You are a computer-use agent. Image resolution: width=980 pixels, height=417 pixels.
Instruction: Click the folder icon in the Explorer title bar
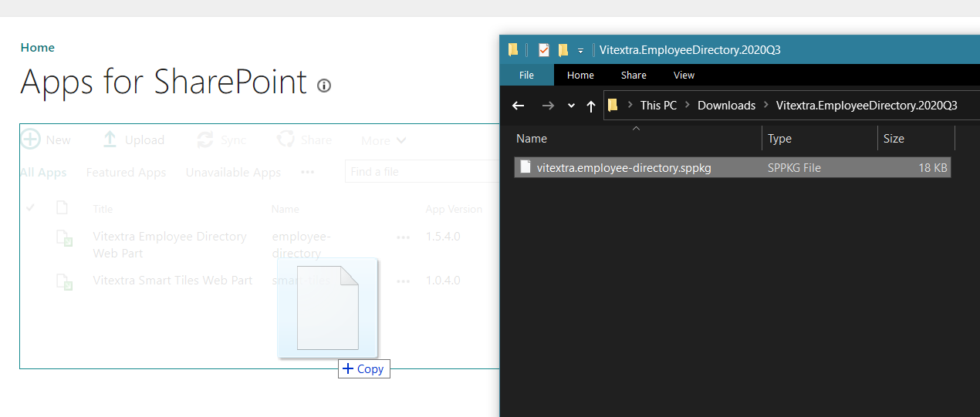[x=513, y=50]
